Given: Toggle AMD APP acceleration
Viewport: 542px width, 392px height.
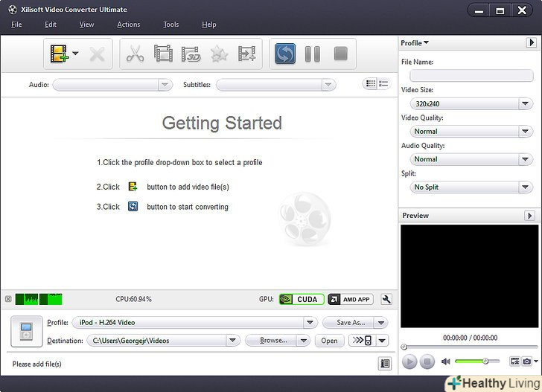Looking at the screenshot, I should click(x=350, y=299).
